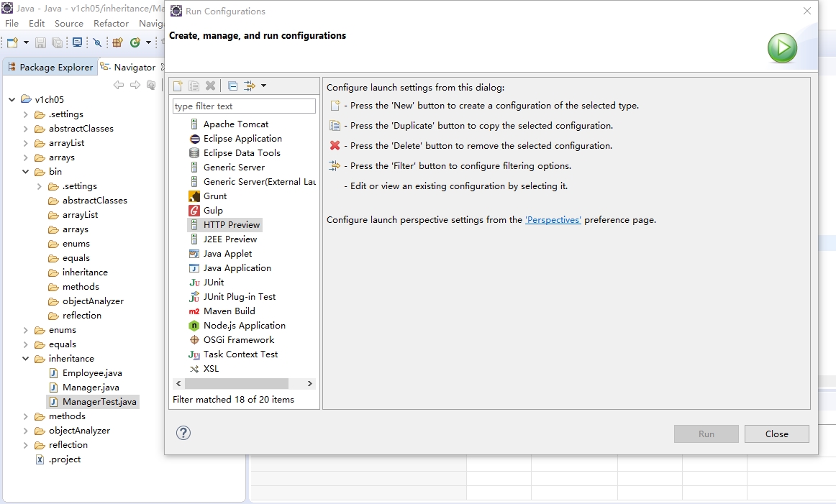This screenshot has width=836, height=504.
Task: Click the Run button in dialog
Action: pos(706,434)
